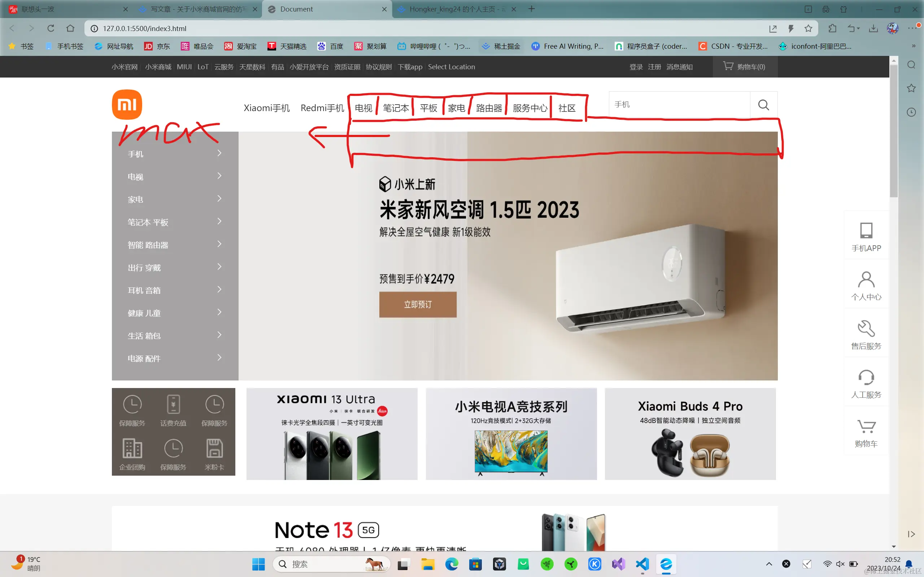Screen dimensions: 924x577
Task: Open the 购物车 cart in top navigation
Action: coord(745,66)
